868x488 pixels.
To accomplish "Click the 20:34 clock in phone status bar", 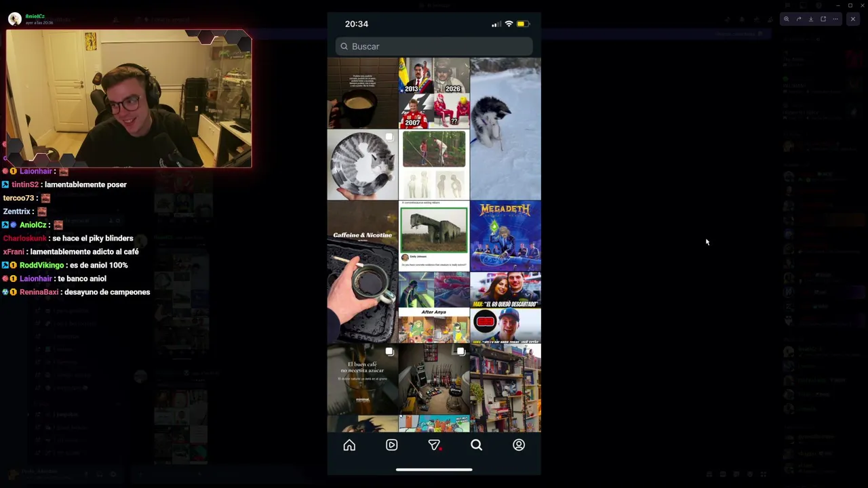I will (357, 24).
